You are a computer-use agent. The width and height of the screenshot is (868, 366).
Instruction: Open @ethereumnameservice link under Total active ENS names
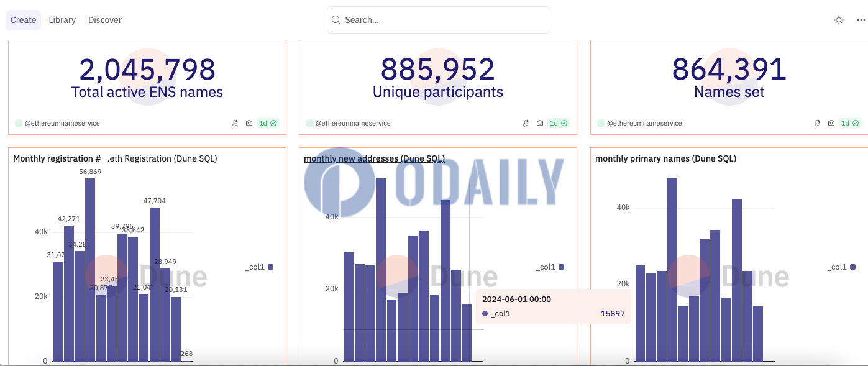[62, 123]
